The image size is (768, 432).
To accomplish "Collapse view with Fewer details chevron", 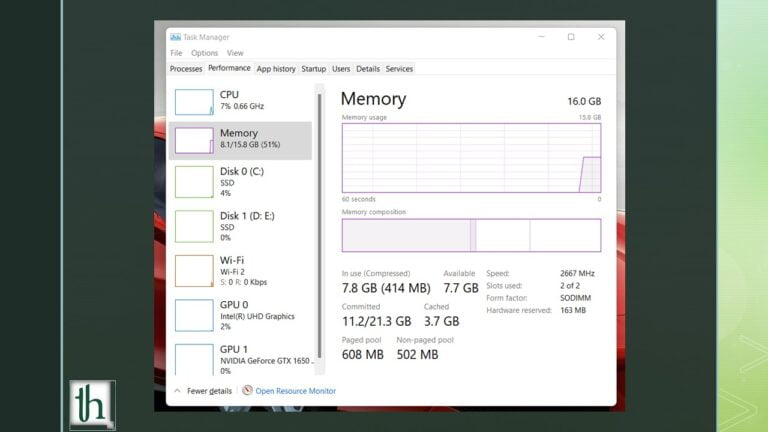I will tap(177, 391).
